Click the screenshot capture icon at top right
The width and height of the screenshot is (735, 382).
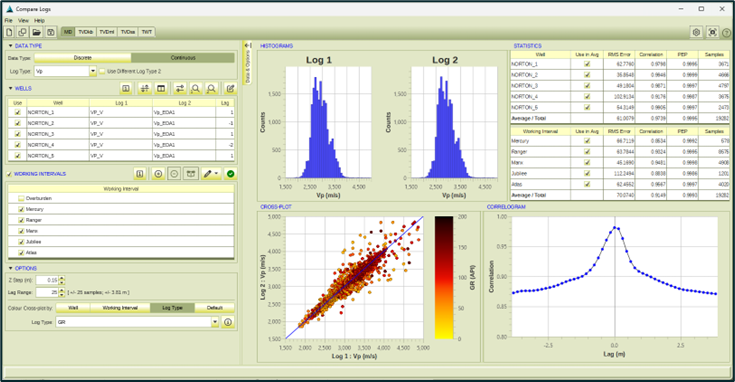[712, 32]
